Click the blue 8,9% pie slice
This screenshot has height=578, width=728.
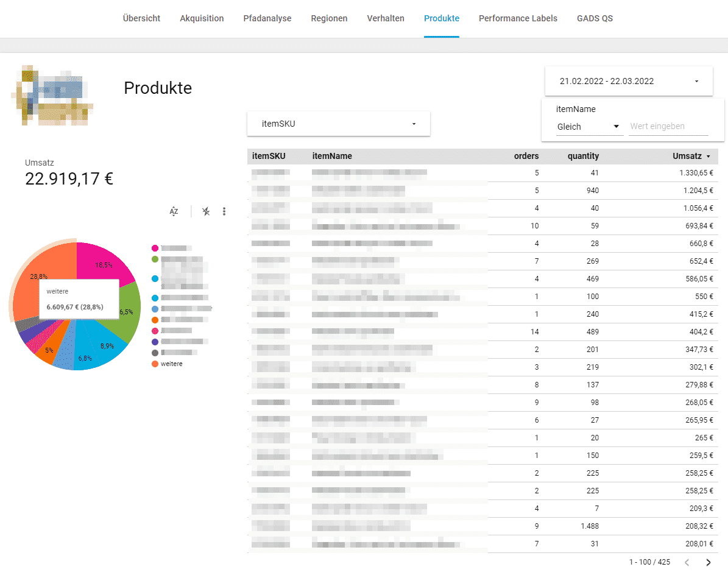(106, 345)
